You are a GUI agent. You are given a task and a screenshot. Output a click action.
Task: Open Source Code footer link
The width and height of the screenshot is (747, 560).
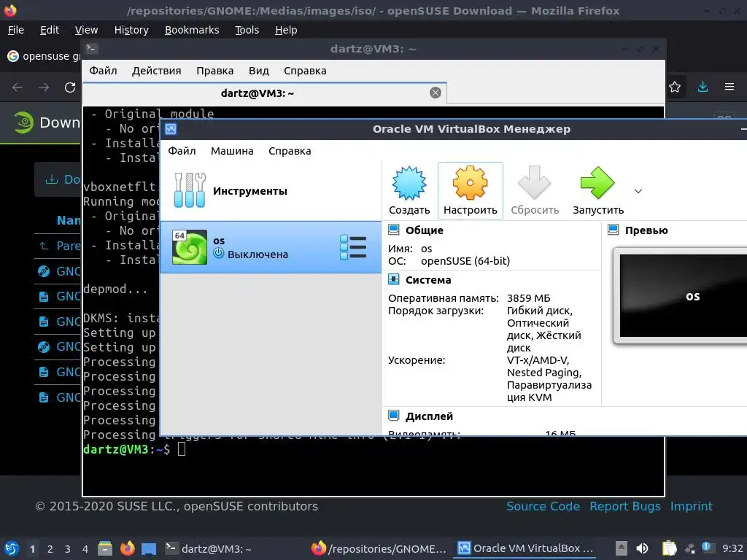pyautogui.click(x=543, y=506)
